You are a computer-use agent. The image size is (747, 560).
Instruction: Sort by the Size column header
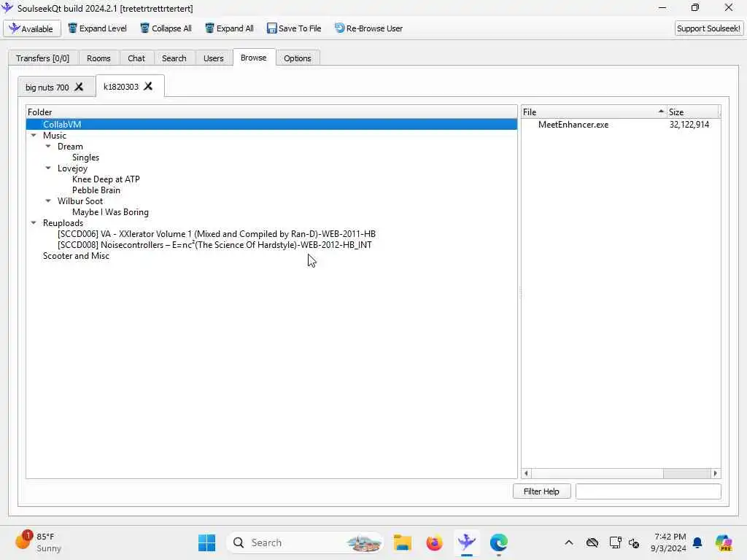pyautogui.click(x=693, y=112)
